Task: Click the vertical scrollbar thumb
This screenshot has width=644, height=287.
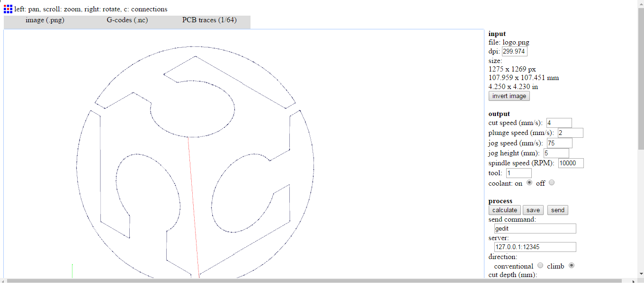Action: (x=641, y=78)
